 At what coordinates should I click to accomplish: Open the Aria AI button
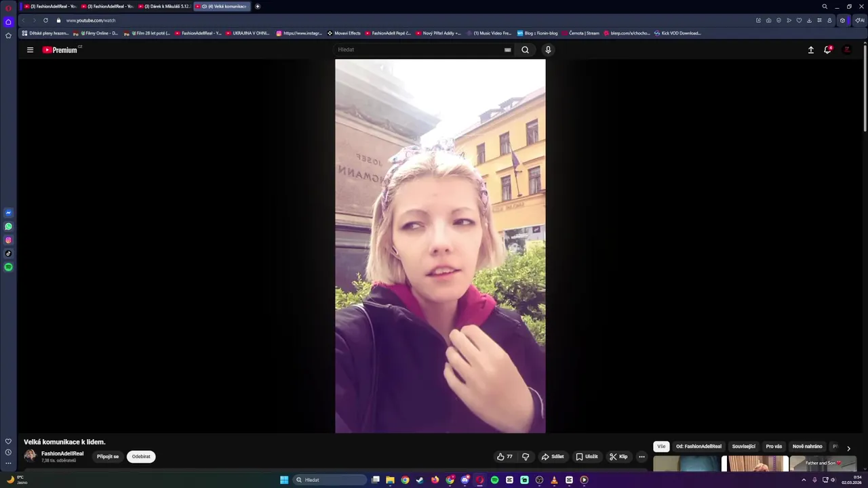(x=859, y=20)
